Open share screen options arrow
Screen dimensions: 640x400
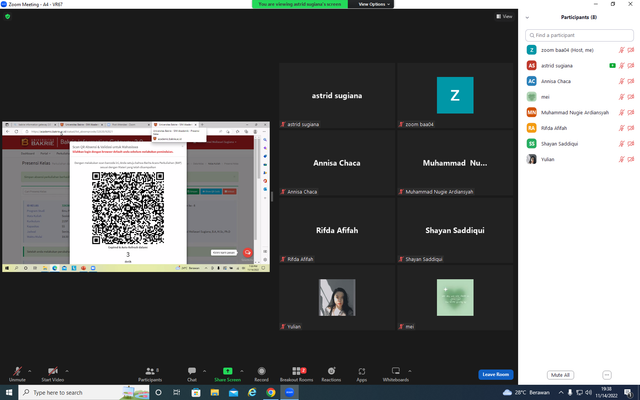pyautogui.click(x=242, y=371)
